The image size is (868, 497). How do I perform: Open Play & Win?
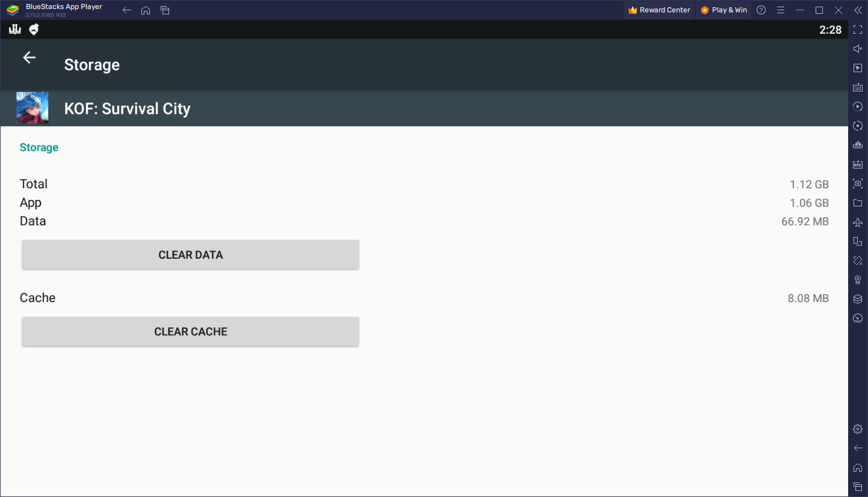click(724, 10)
